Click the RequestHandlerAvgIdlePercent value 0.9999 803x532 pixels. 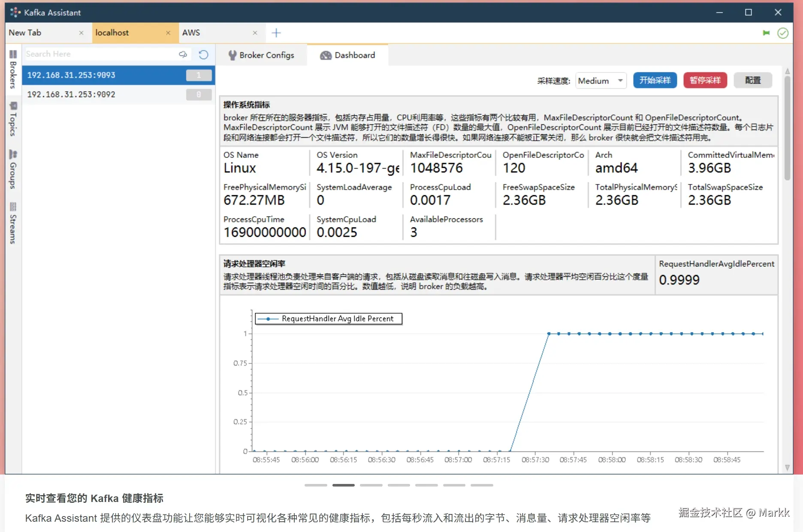point(679,280)
